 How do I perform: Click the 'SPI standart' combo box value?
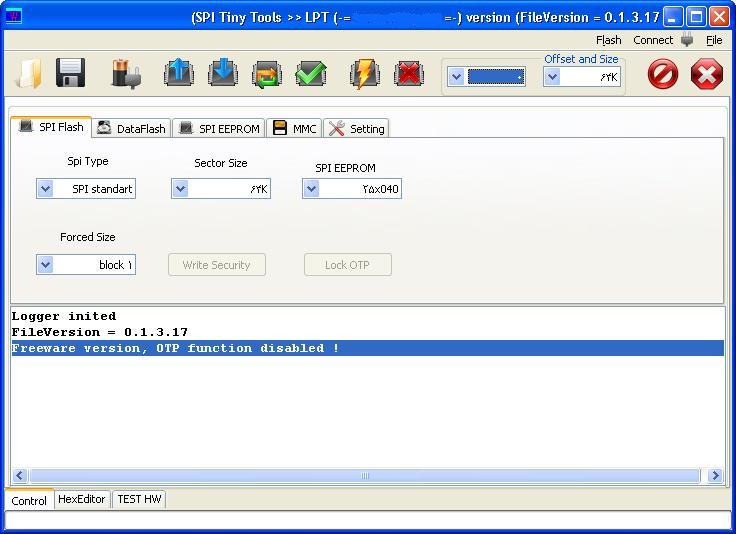[102, 189]
